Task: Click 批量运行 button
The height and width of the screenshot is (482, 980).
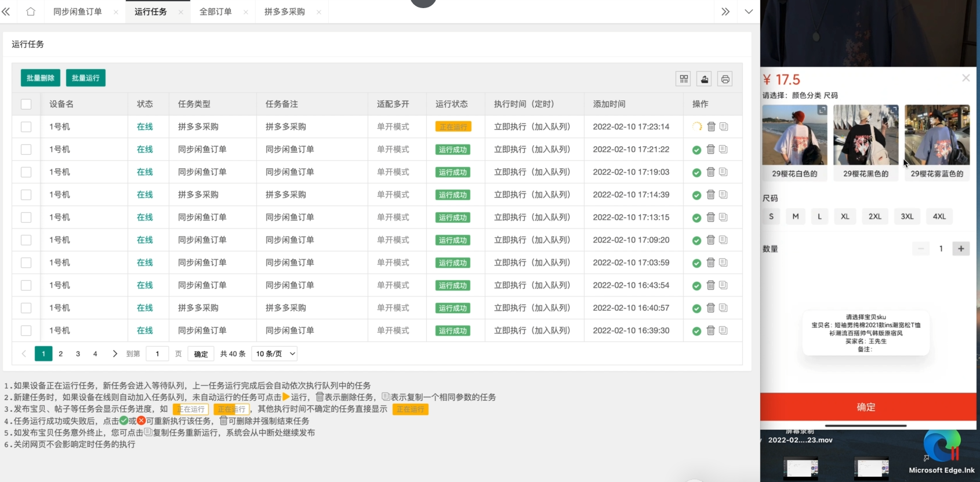Action: (x=86, y=78)
